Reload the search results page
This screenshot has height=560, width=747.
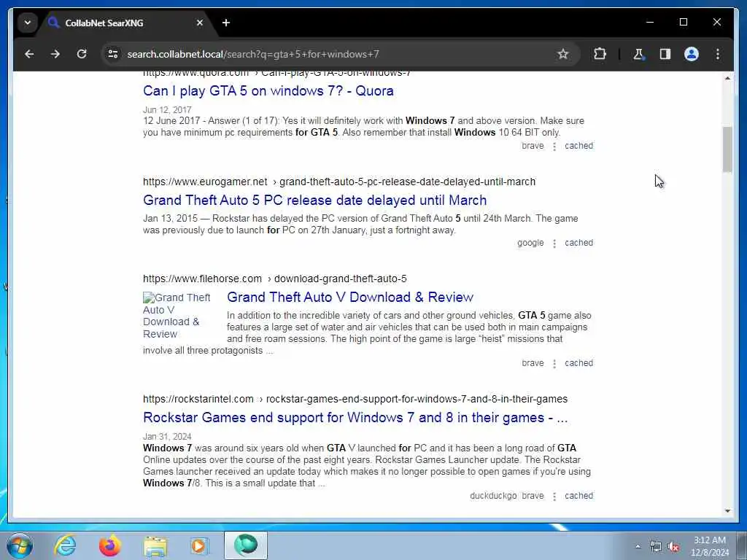pos(82,54)
